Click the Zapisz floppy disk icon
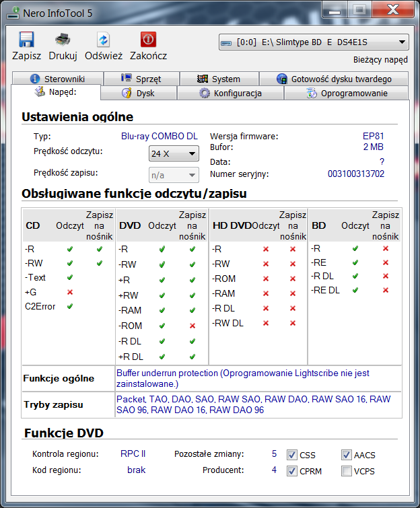Image resolution: width=420 pixels, height=508 pixels. [26, 40]
